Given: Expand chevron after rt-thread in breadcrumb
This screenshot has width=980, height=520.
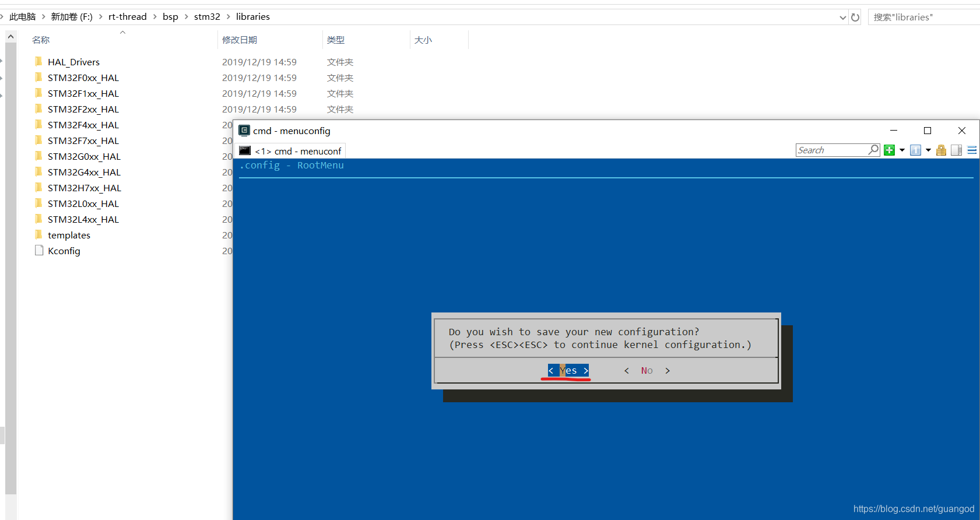Looking at the screenshot, I should click(x=154, y=16).
